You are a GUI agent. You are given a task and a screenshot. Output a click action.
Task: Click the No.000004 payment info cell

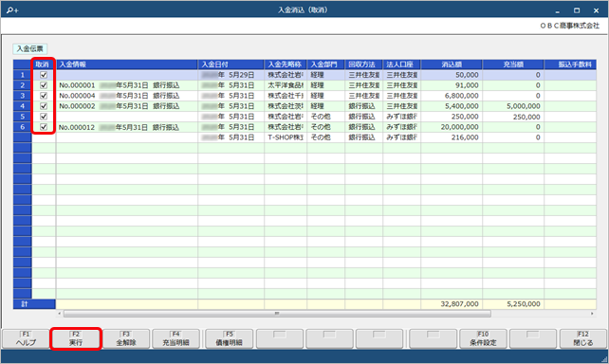pos(127,96)
